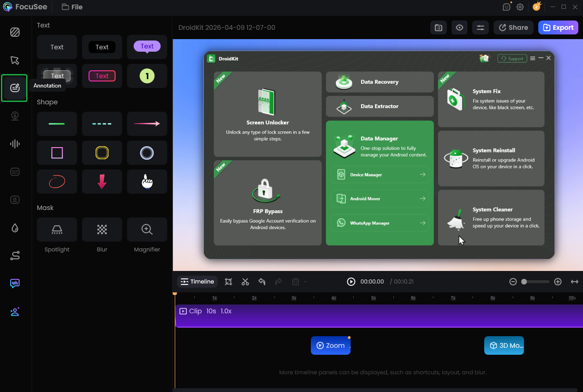Zoom in the timeline with plus
Screen dimensions: 583x392
558,282
